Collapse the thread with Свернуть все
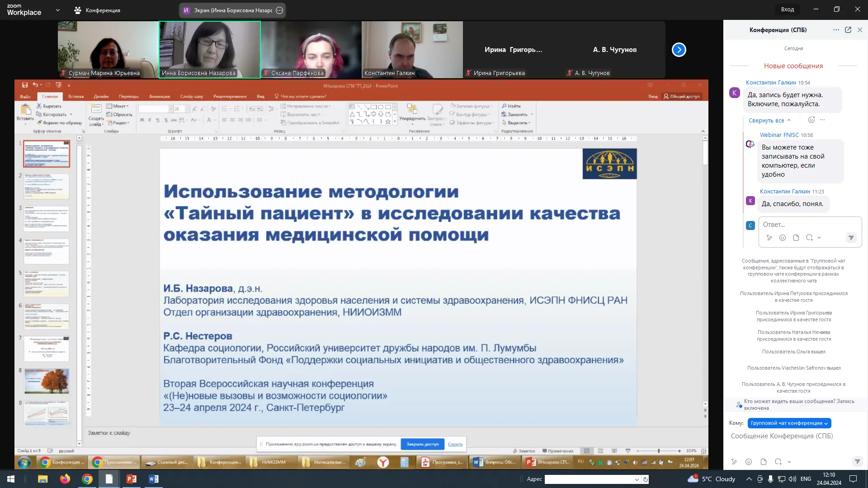Viewport: 868px width, 488px height. coord(769,121)
